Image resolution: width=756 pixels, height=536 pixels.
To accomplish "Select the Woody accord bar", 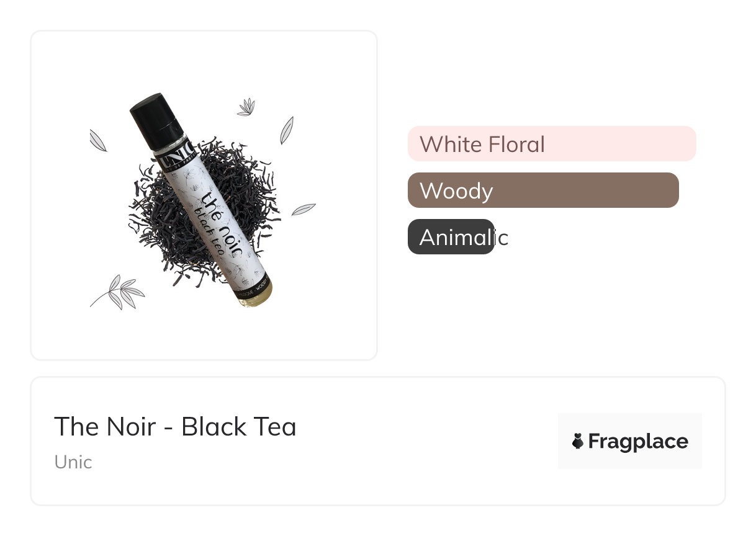I will 542,190.
